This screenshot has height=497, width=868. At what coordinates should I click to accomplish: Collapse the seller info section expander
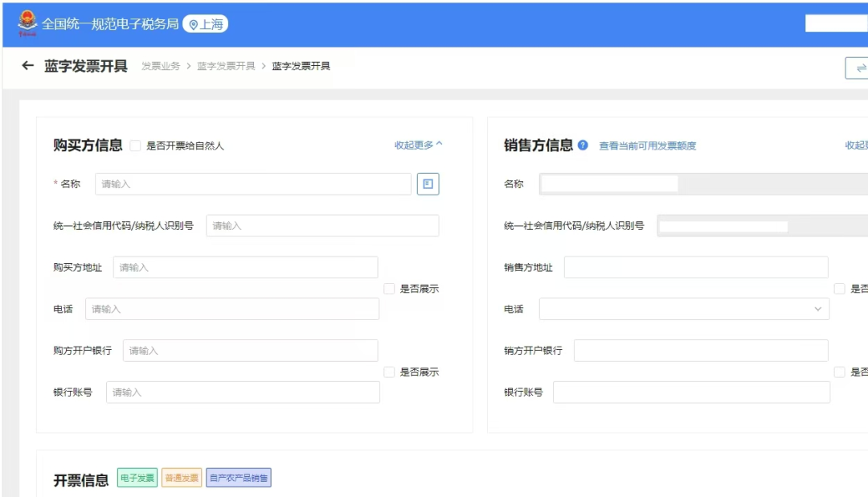click(857, 146)
